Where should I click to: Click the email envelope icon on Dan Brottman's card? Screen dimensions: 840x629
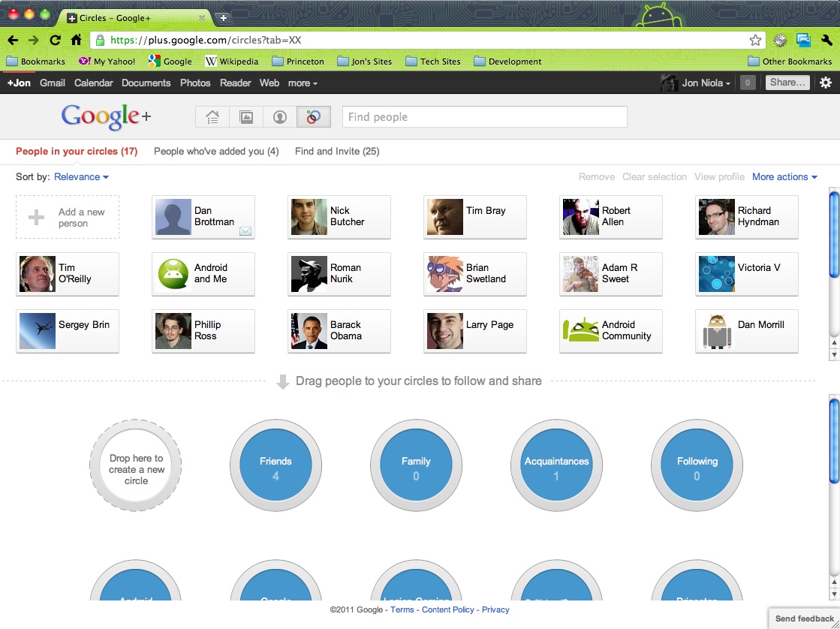click(x=245, y=231)
